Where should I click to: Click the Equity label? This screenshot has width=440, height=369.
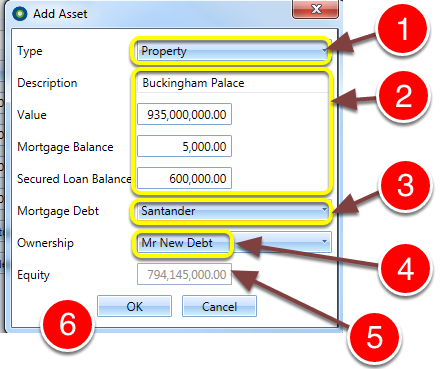(33, 275)
